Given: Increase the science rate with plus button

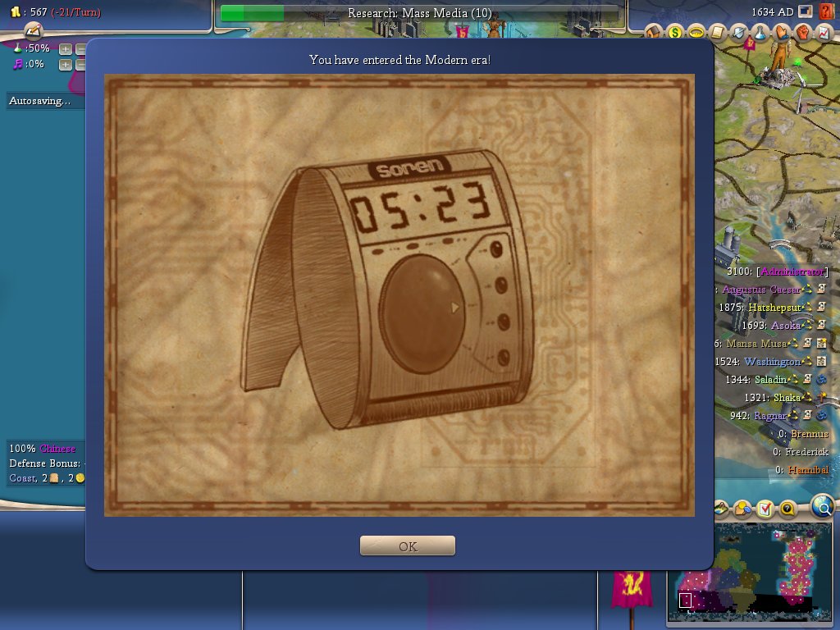Looking at the screenshot, I should coord(66,49).
